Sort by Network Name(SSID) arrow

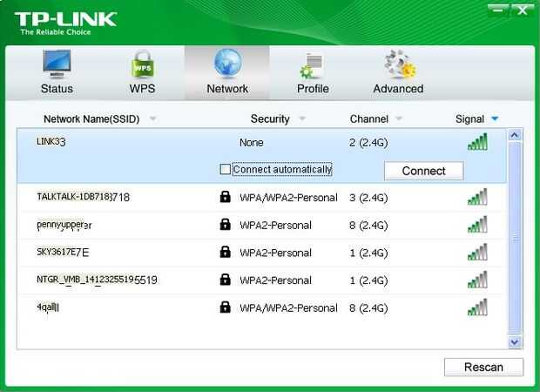(152, 118)
